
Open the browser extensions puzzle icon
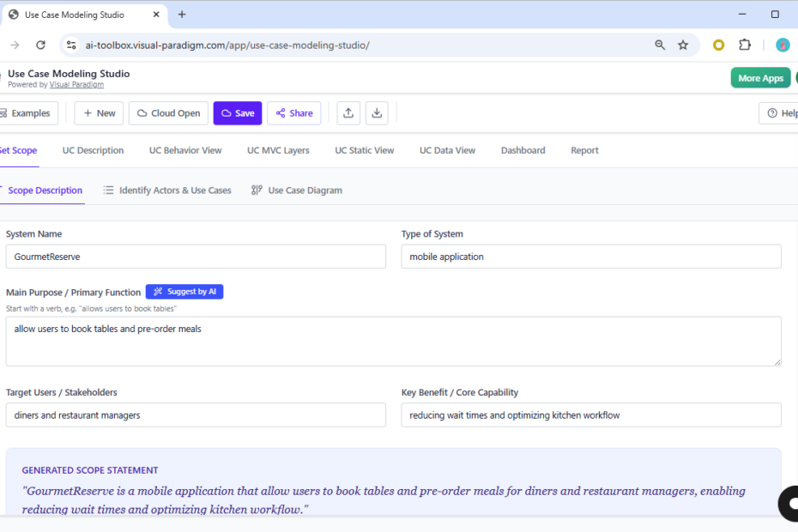pos(744,44)
